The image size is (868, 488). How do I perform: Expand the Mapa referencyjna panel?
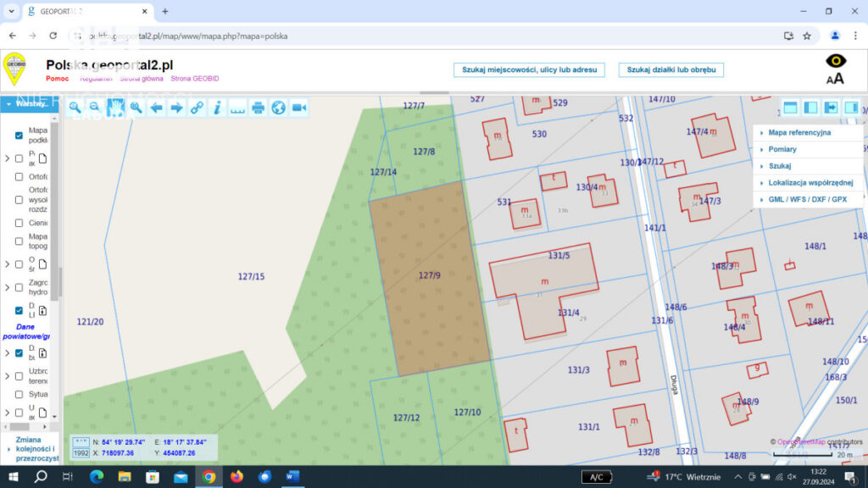click(x=799, y=133)
